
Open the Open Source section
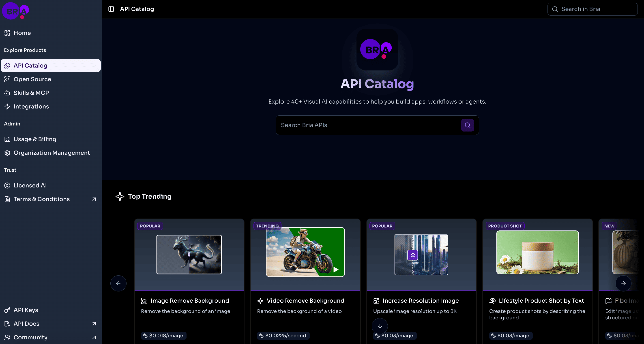pyautogui.click(x=51, y=79)
